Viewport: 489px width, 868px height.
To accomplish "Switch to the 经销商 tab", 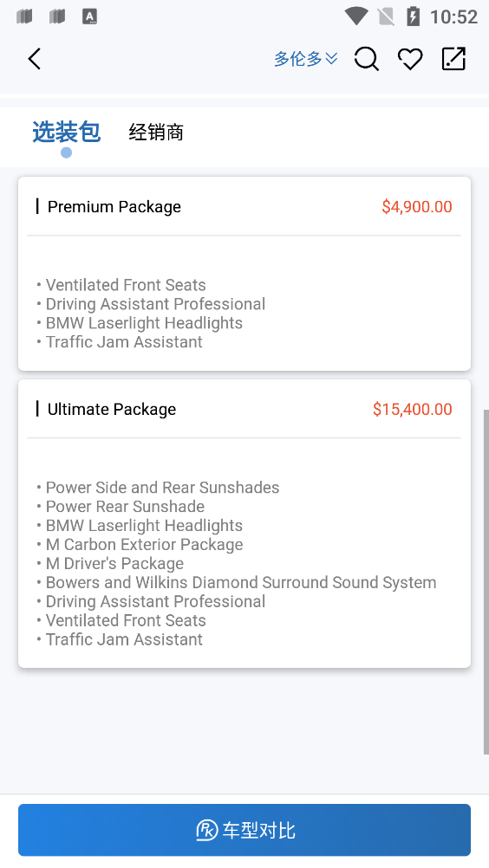I will coord(156,133).
